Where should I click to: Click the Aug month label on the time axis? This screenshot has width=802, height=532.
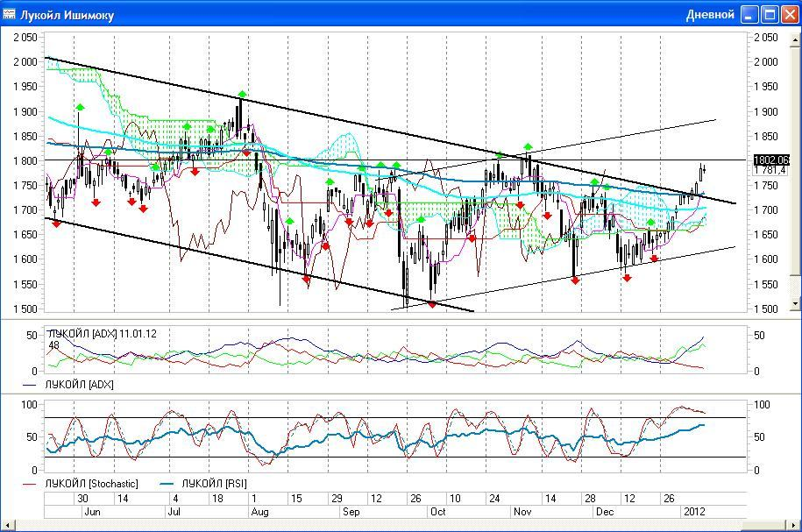tap(259, 512)
